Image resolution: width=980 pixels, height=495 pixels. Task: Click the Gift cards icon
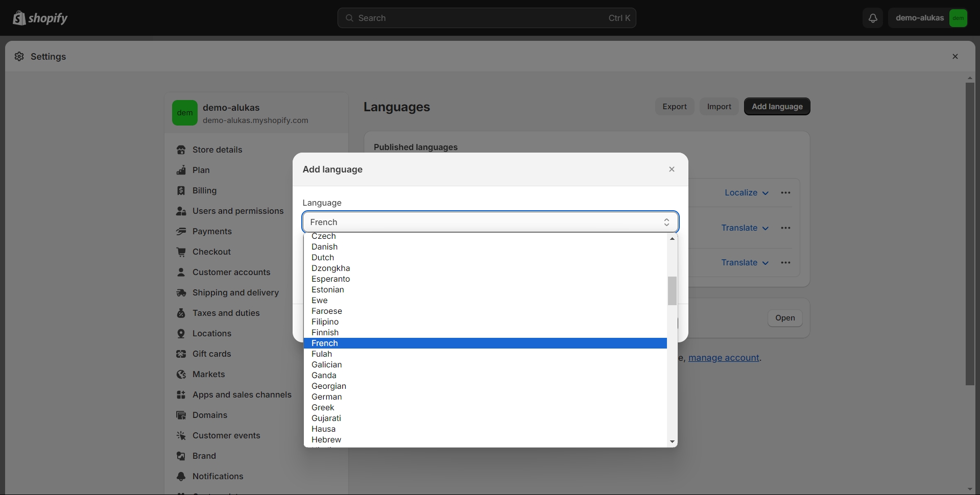pyautogui.click(x=181, y=354)
